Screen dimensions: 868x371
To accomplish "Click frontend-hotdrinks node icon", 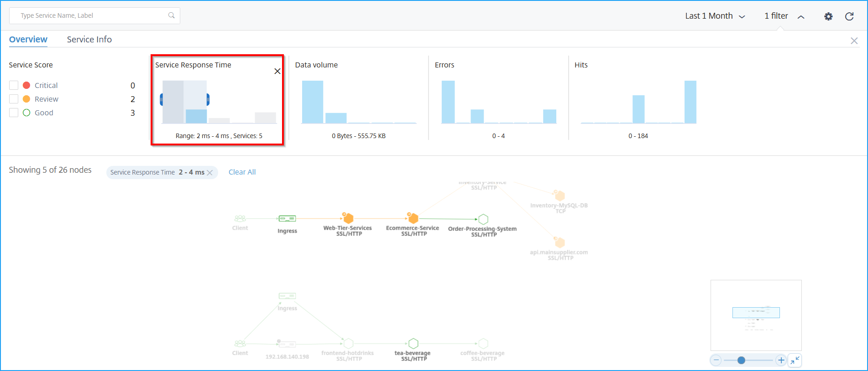I will pyautogui.click(x=349, y=344).
